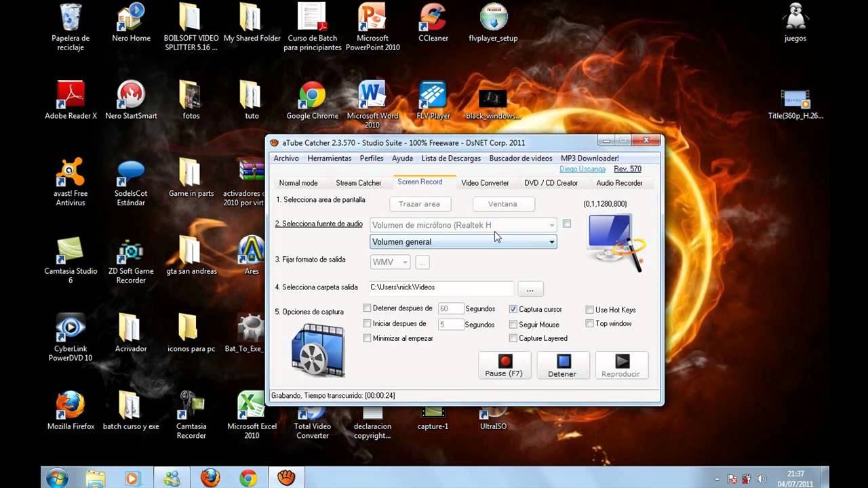Enable Use Hot Keys checkbox
Image resolution: width=868 pixels, height=488 pixels.
click(x=589, y=310)
